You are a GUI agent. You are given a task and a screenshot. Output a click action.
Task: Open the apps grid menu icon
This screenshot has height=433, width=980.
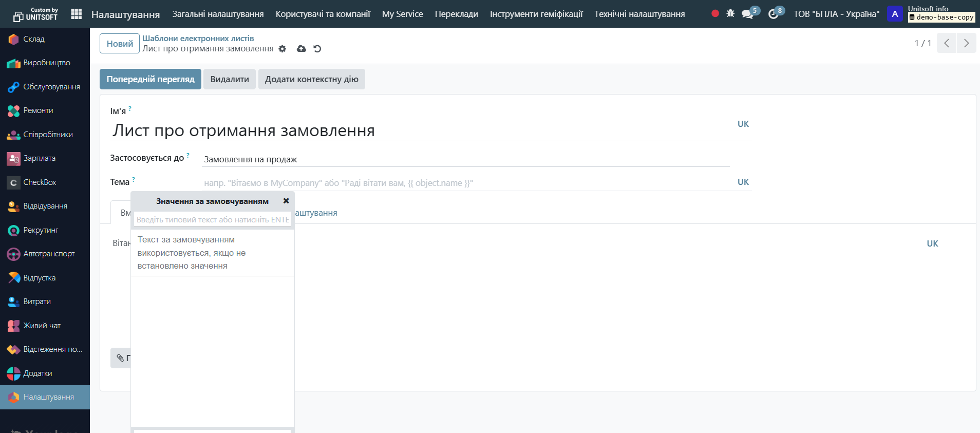click(x=76, y=14)
